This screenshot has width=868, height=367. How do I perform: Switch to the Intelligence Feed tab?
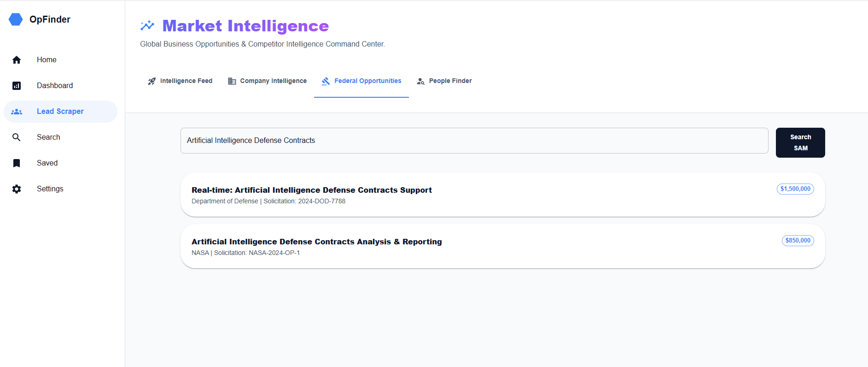[x=180, y=81]
